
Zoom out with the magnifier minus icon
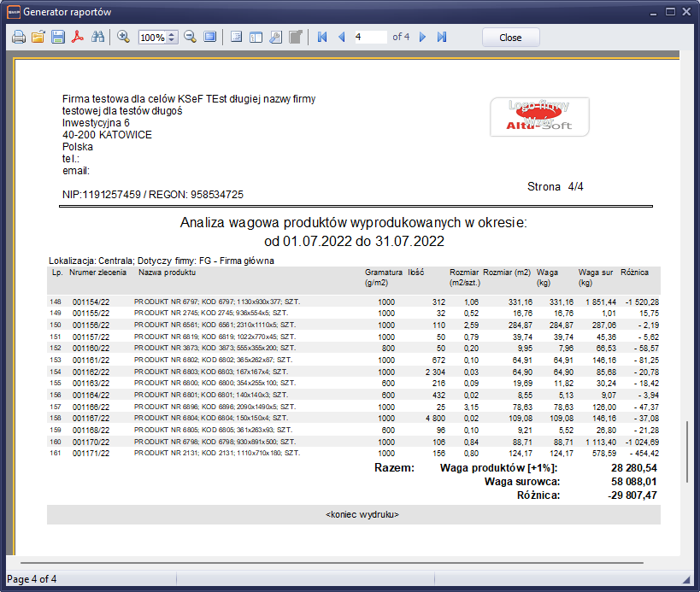tap(190, 38)
